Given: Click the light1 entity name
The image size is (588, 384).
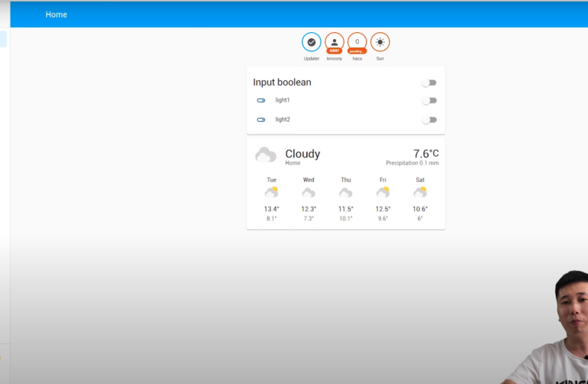Looking at the screenshot, I should click(283, 100).
